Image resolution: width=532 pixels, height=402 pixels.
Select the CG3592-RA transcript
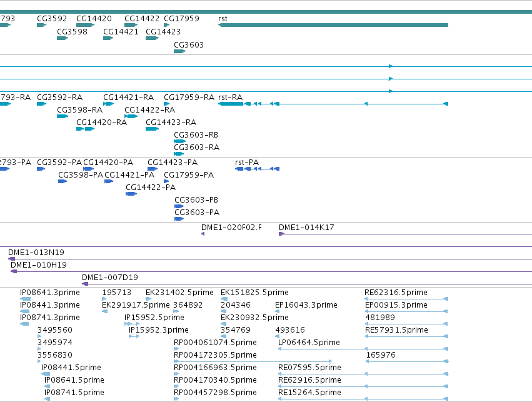pos(41,104)
